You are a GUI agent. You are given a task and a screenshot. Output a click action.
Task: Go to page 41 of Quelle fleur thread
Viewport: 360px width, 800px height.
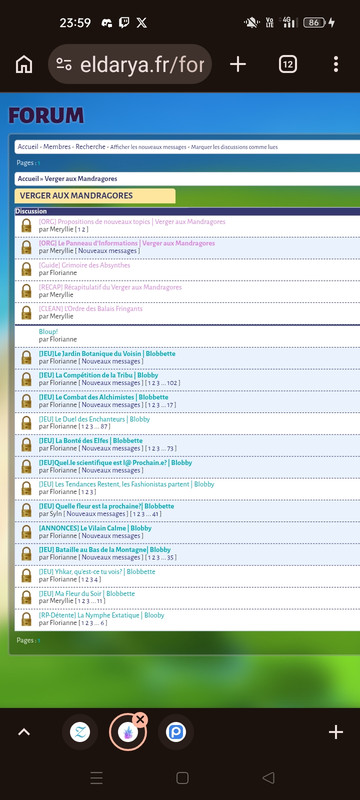point(156,514)
